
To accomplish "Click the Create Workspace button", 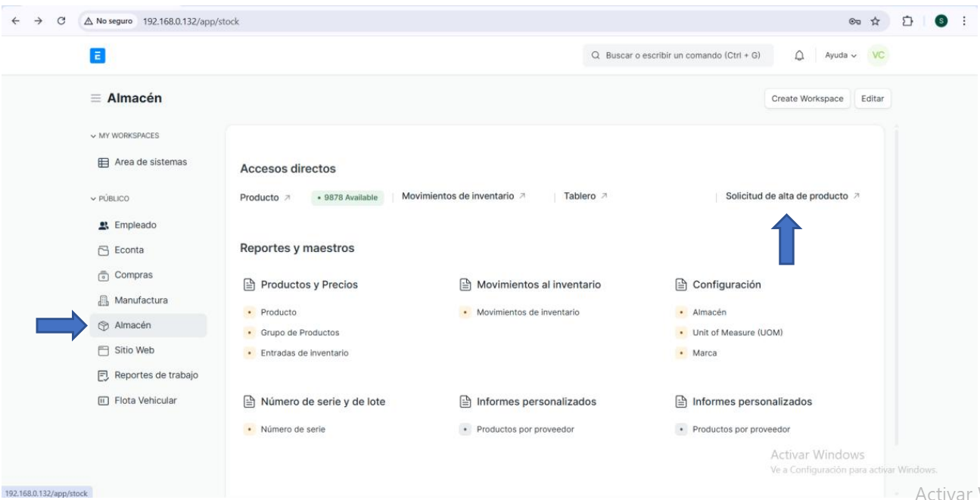I will [x=807, y=99].
